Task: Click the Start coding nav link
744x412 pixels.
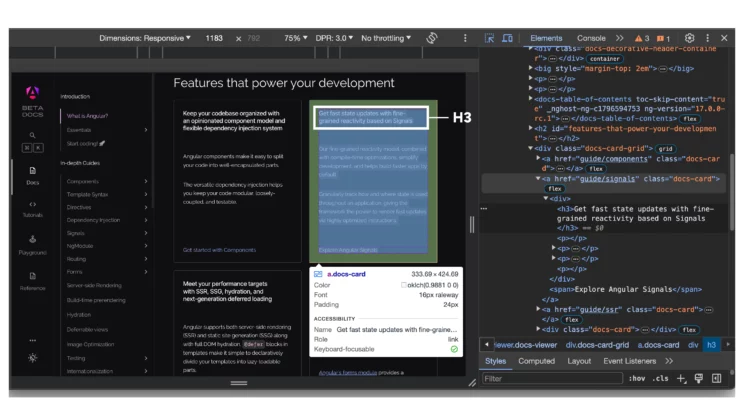Action: coord(85,143)
